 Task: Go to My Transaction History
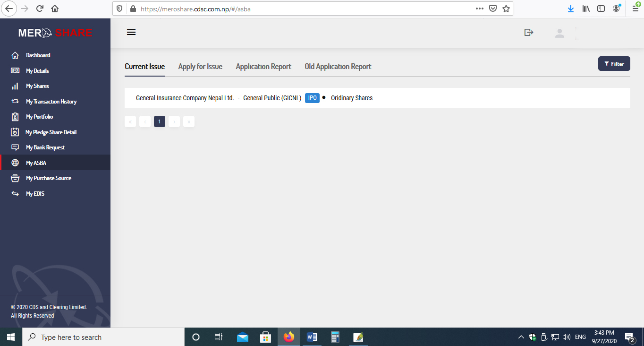pos(51,102)
